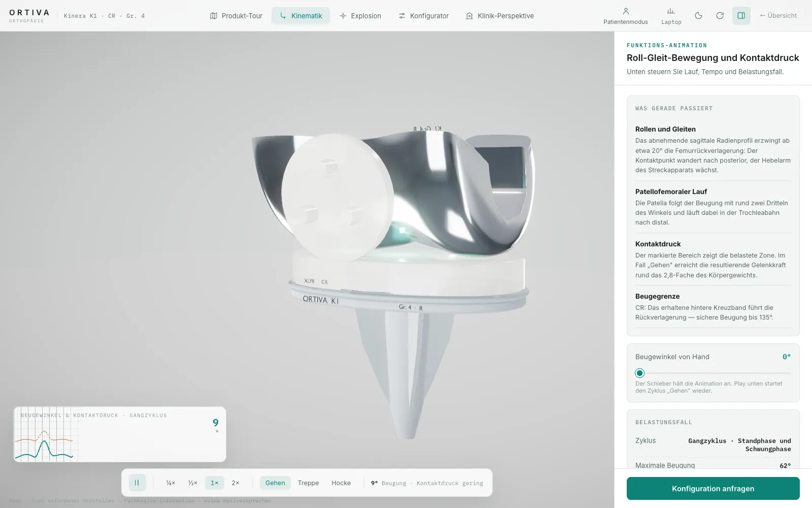
Task: Click the Beugegrenze heading
Action: (657, 296)
